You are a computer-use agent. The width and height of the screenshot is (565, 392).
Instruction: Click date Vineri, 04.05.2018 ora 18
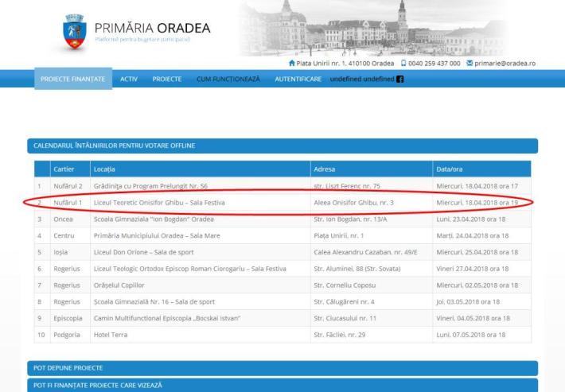[473, 319]
